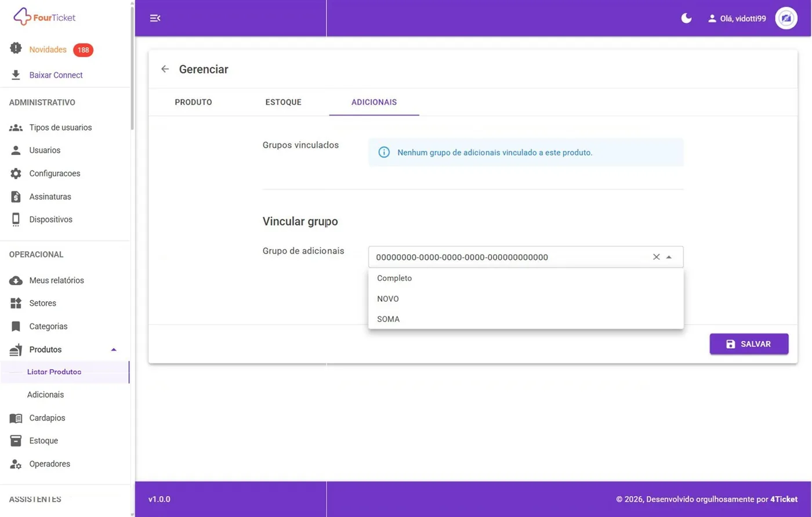
Task: Open the Baixar Connect link
Action: tap(56, 75)
